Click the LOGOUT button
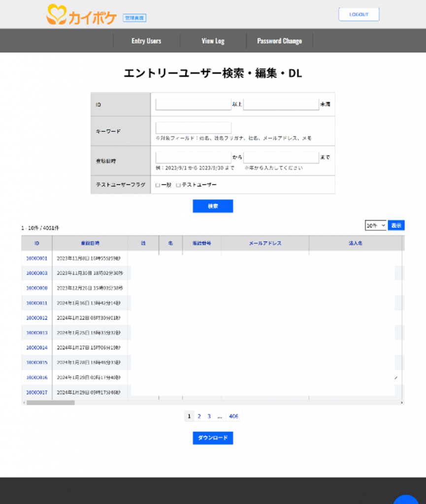 pyautogui.click(x=359, y=14)
